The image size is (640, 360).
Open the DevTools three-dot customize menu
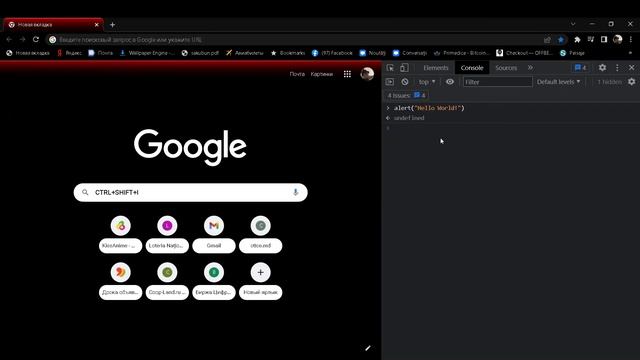click(x=617, y=68)
